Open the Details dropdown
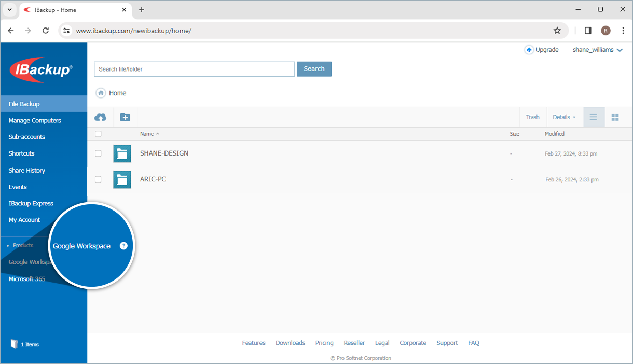The height and width of the screenshot is (364, 633). (x=564, y=117)
